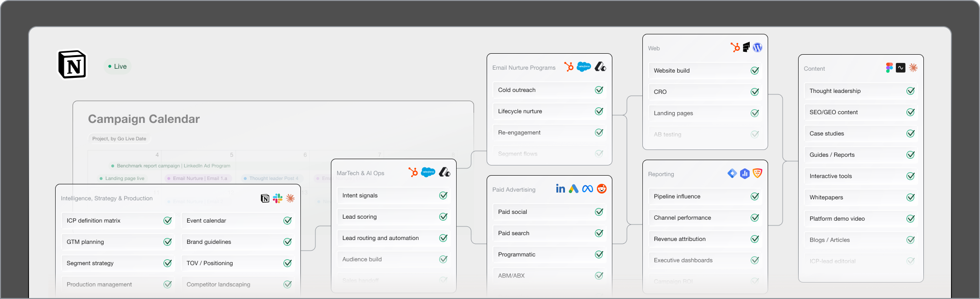Select the SEO/GEO content row
Screen dimensions: 980x299
(x=861, y=112)
